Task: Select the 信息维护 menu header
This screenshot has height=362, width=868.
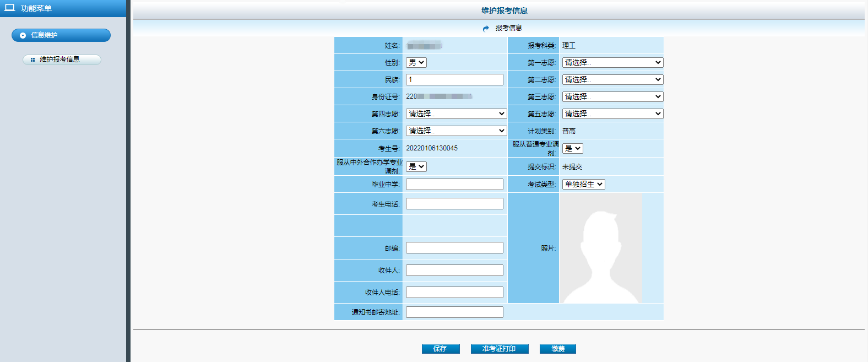Action: tap(61, 35)
